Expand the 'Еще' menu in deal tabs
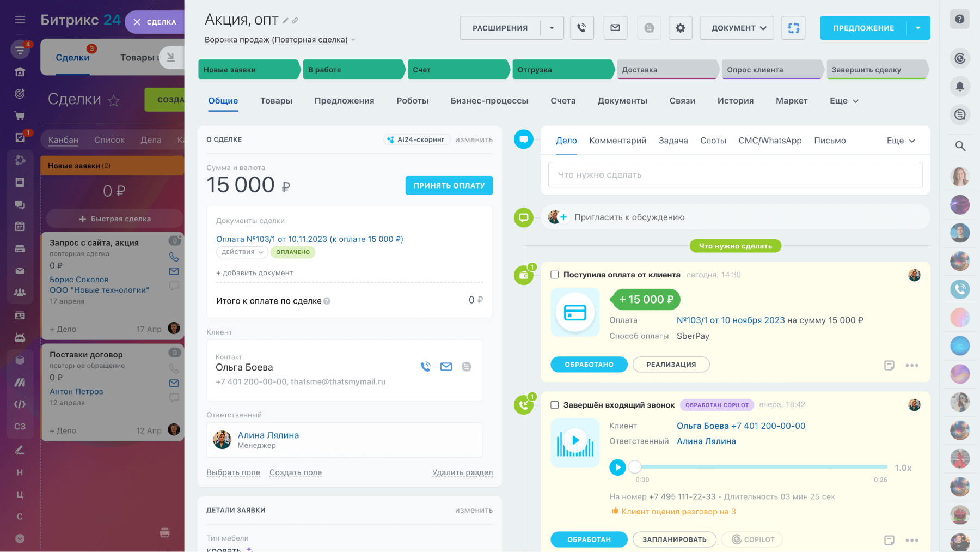 click(x=843, y=101)
